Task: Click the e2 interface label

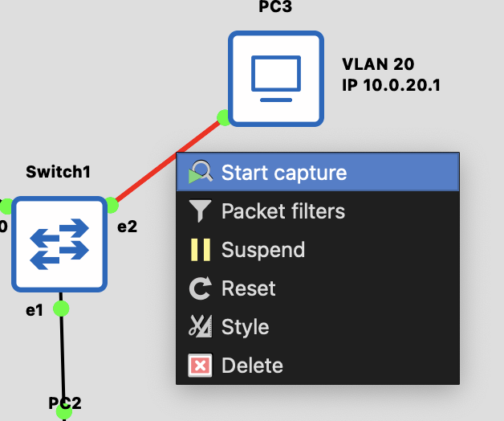Action: click(x=127, y=226)
